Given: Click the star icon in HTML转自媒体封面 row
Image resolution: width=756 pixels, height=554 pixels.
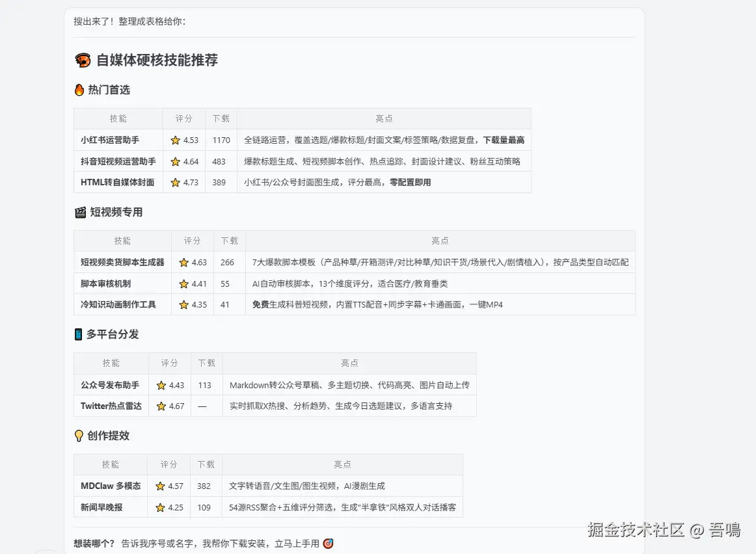Looking at the screenshot, I should (x=176, y=183).
